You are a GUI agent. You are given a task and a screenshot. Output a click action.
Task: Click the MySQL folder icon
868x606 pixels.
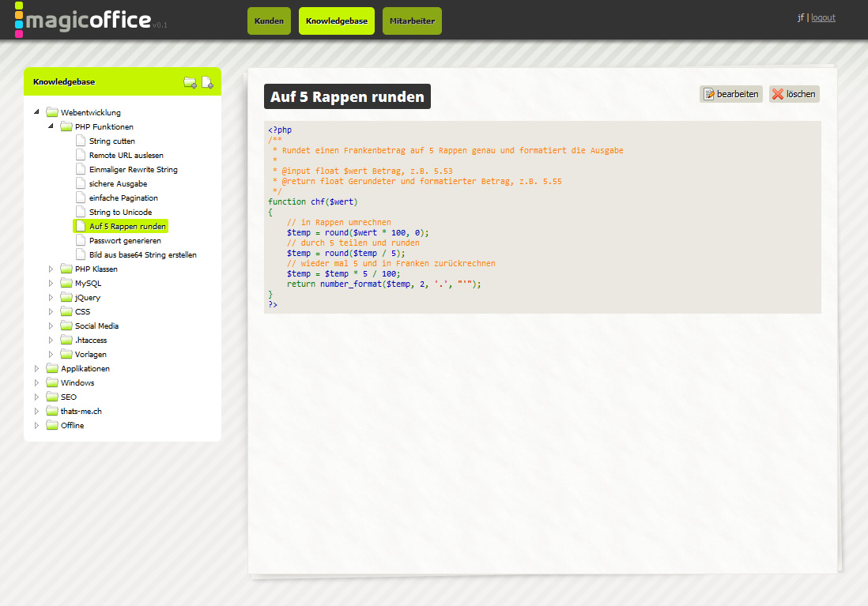[66, 284]
